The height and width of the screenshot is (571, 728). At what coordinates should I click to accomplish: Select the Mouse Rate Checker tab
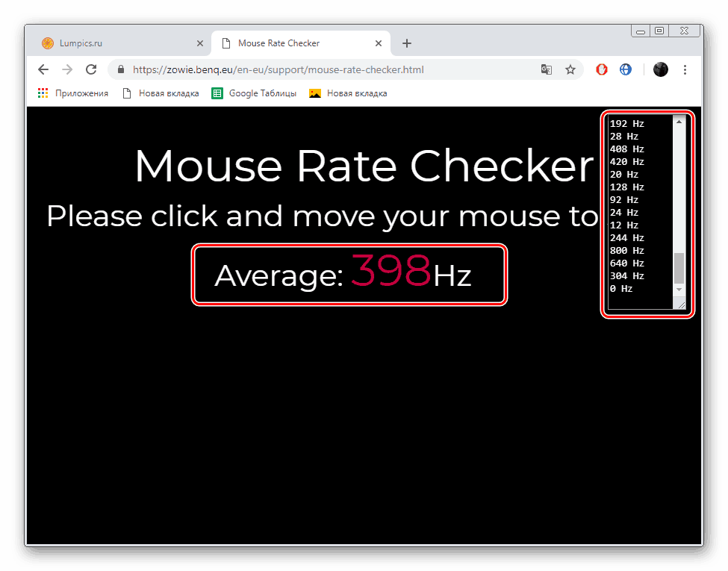(x=301, y=43)
